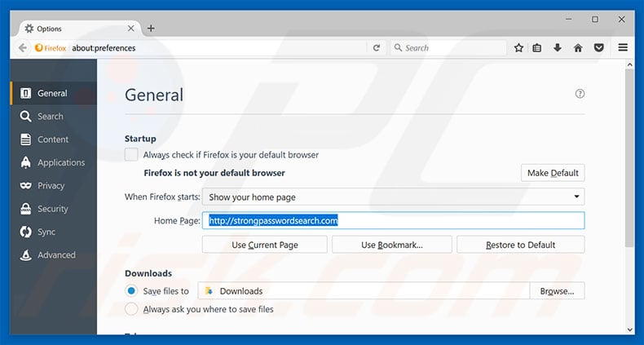Reload the page with the refresh icon

(x=377, y=48)
